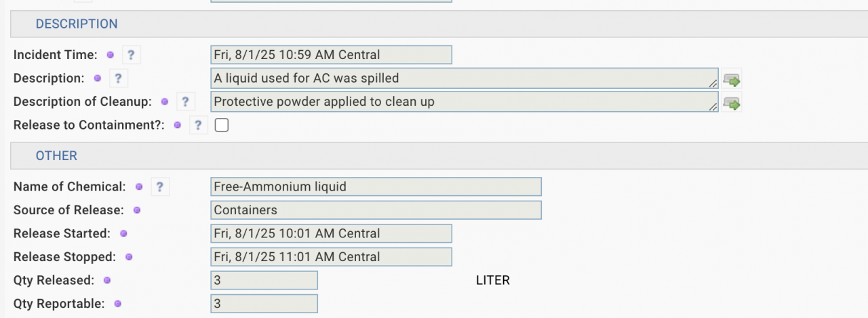Select the Name of Chemical field
868x318 pixels.
click(x=376, y=186)
